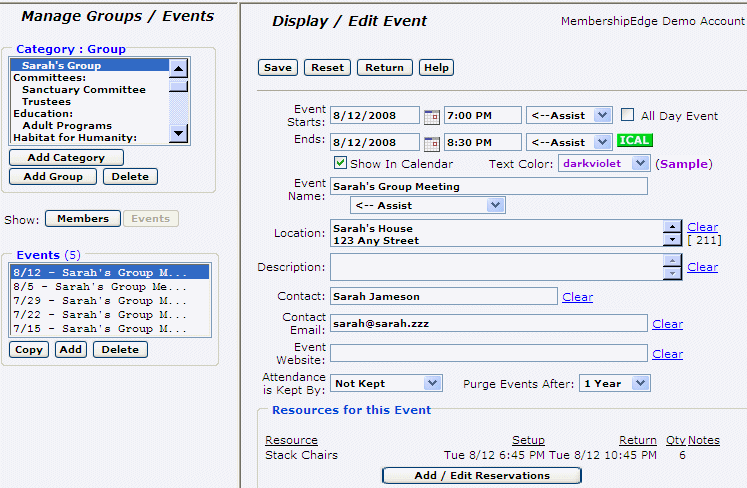Viewport: 747px width, 488px height.
Task: Enable the All Day Event checkbox
Action: (628, 115)
